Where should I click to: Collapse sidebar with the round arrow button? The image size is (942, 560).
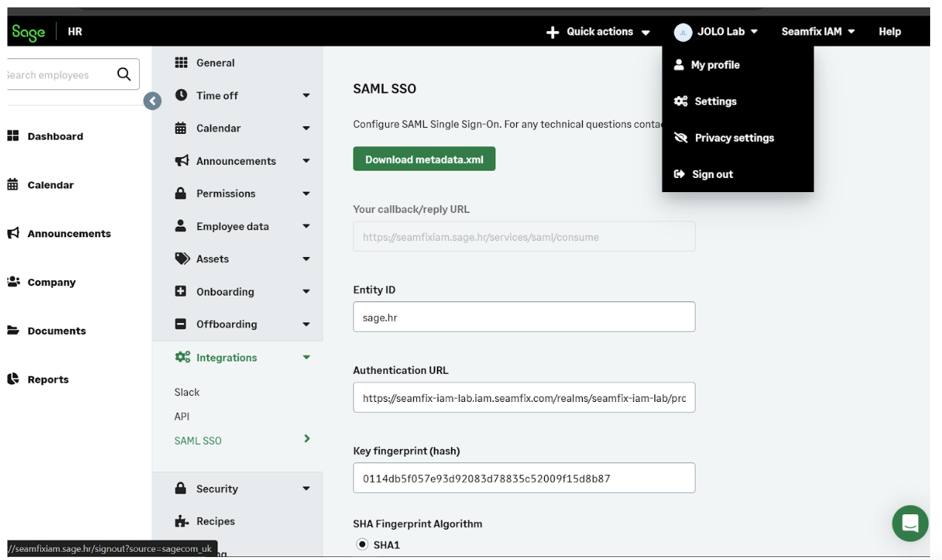152,101
